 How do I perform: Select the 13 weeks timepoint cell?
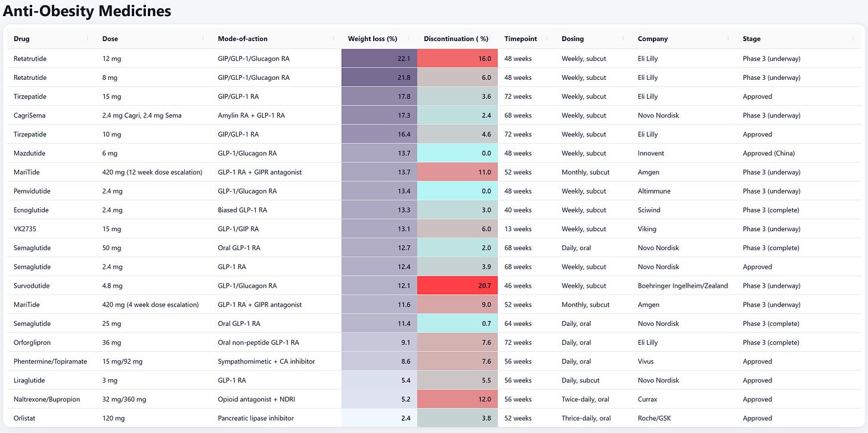tap(518, 229)
